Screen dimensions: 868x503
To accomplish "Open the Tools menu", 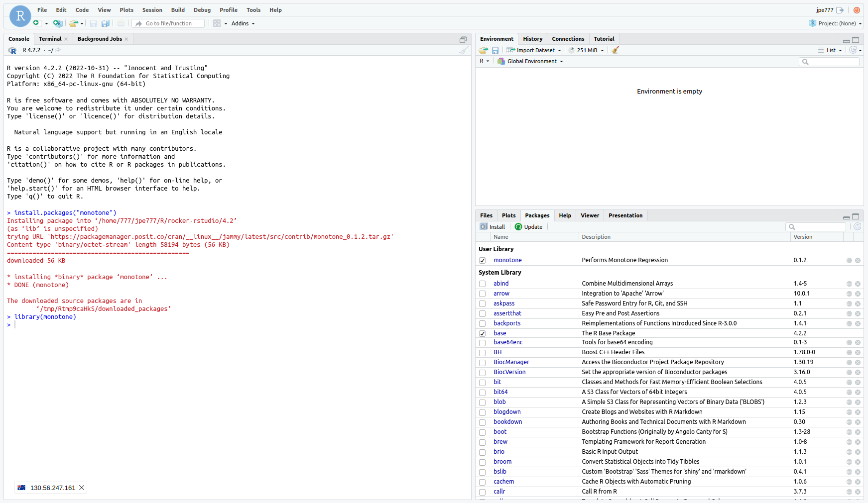I will pos(253,10).
